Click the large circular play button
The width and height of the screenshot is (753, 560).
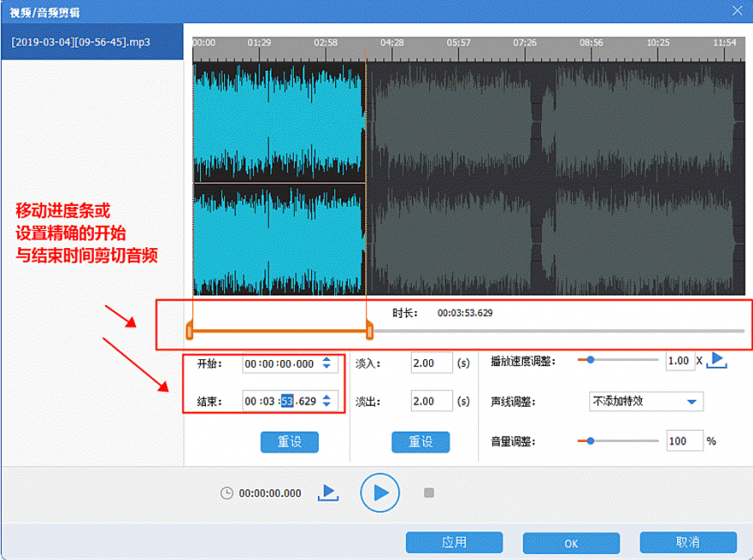pos(380,493)
